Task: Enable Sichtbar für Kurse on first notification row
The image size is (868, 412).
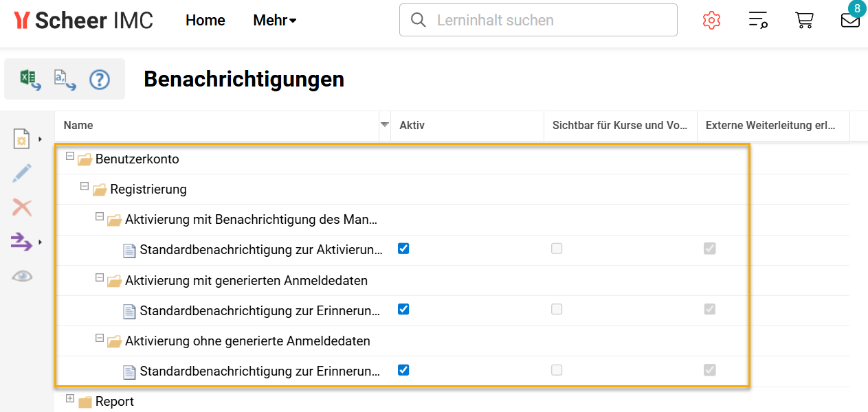Action: tap(556, 249)
